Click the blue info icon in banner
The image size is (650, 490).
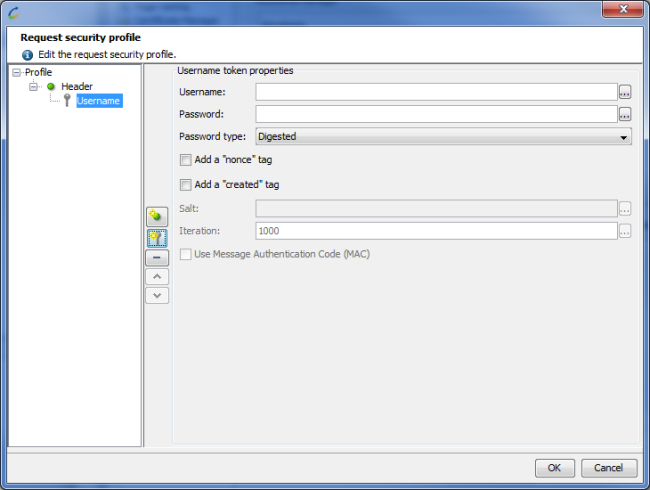27,54
